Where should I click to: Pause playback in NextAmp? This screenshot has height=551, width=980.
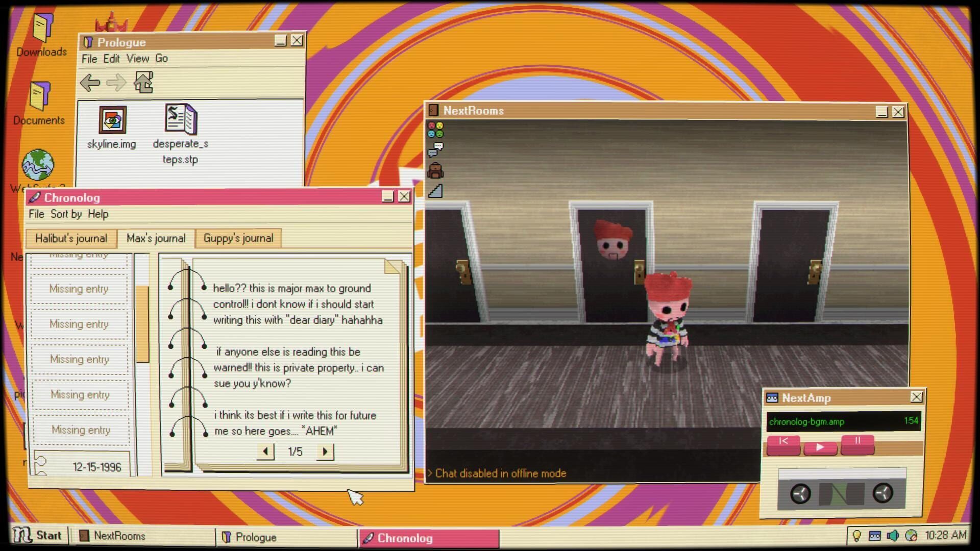(856, 445)
